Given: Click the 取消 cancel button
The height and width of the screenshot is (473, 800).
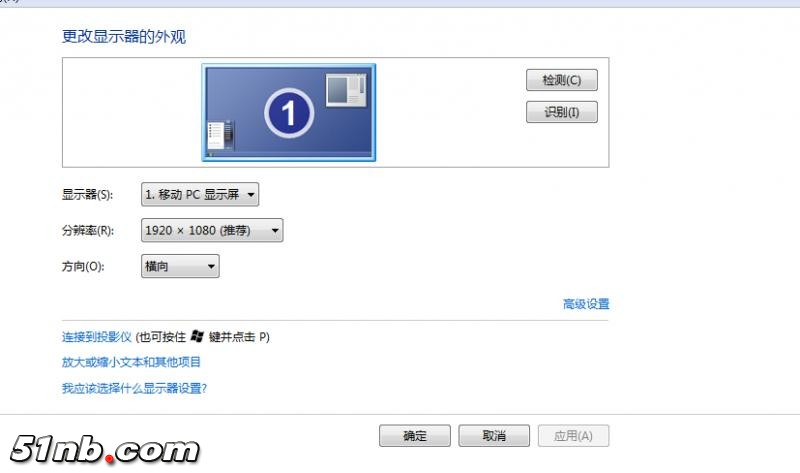Looking at the screenshot, I should 494,436.
